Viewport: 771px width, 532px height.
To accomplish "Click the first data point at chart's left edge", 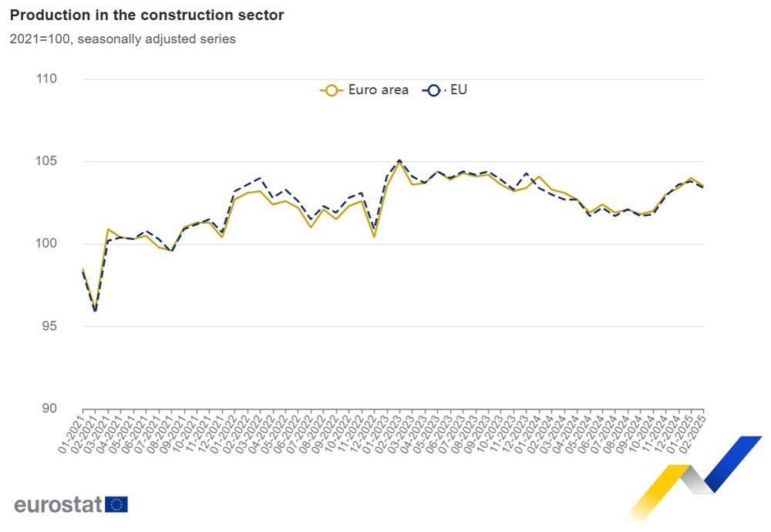I will [x=82, y=269].
